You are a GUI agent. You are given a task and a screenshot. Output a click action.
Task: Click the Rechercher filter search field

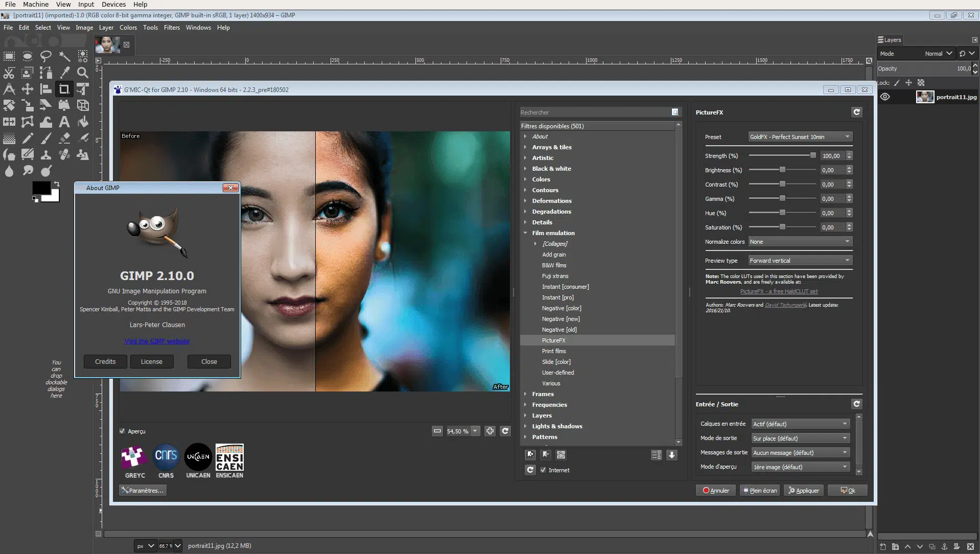[x=593, y=112]
